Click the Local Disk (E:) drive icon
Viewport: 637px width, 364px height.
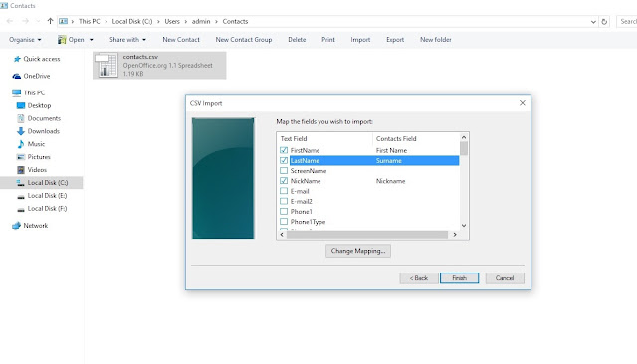(21, 196)
